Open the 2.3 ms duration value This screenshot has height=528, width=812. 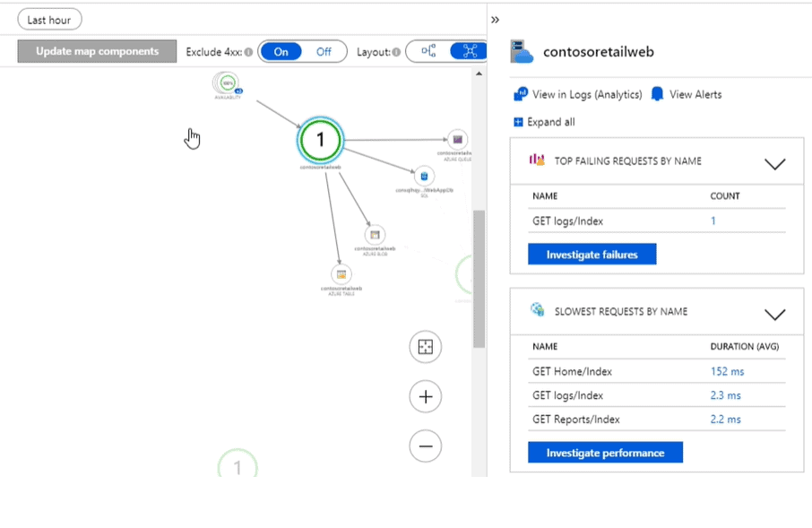click(726, 395)
